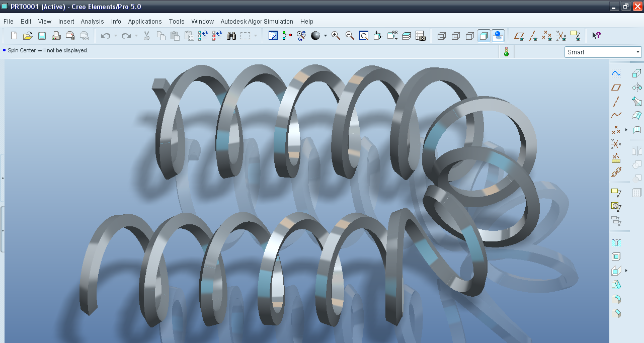Open the Autodesk Algor Simulation menu
644x343 pixels.
point(257,22)
